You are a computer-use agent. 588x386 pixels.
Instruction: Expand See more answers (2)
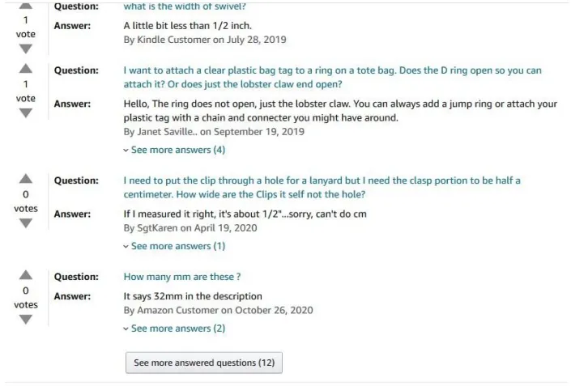(174, 329)
